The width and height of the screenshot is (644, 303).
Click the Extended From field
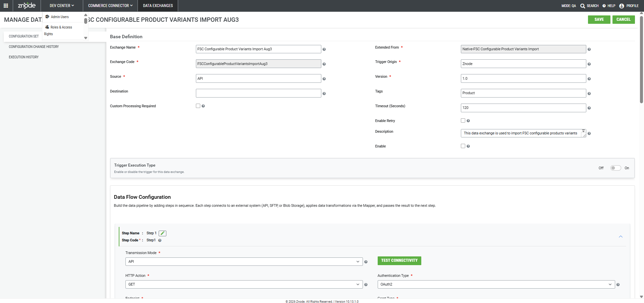pyautogui.click(x=523, y=49)
